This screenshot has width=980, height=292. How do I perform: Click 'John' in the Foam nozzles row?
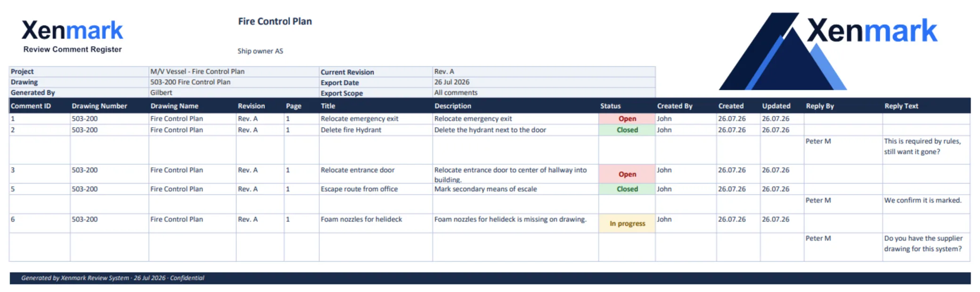(664, 219)
